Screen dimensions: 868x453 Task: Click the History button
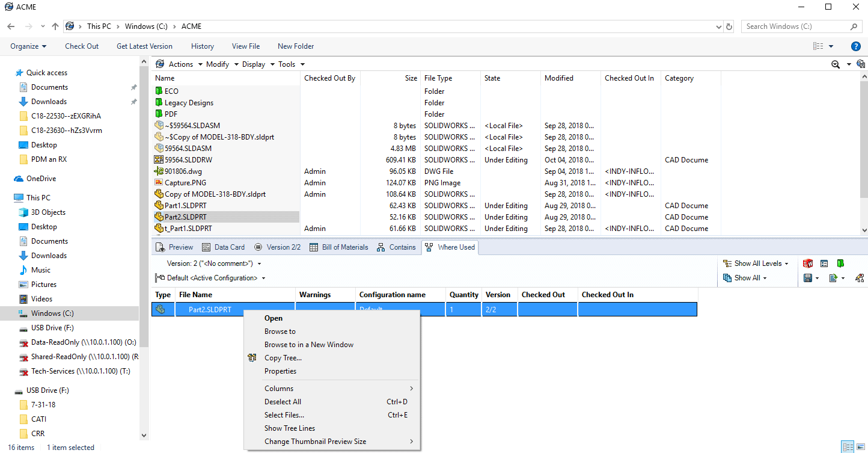pos(203,46)
